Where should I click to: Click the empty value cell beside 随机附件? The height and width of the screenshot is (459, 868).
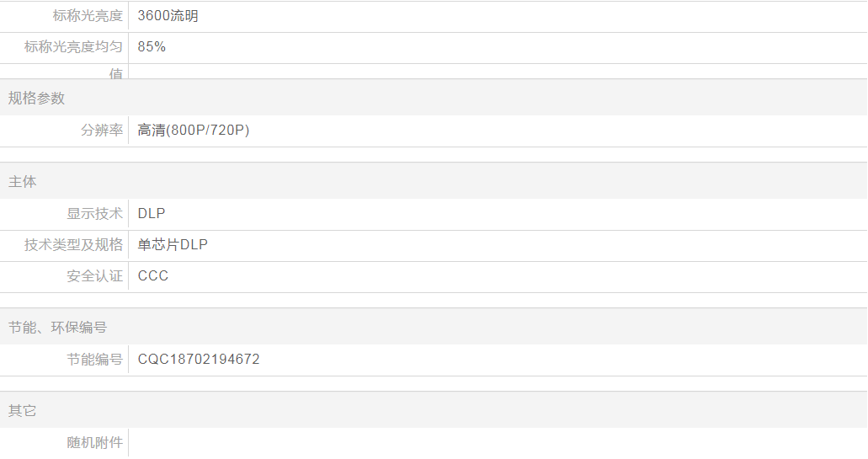497,443
